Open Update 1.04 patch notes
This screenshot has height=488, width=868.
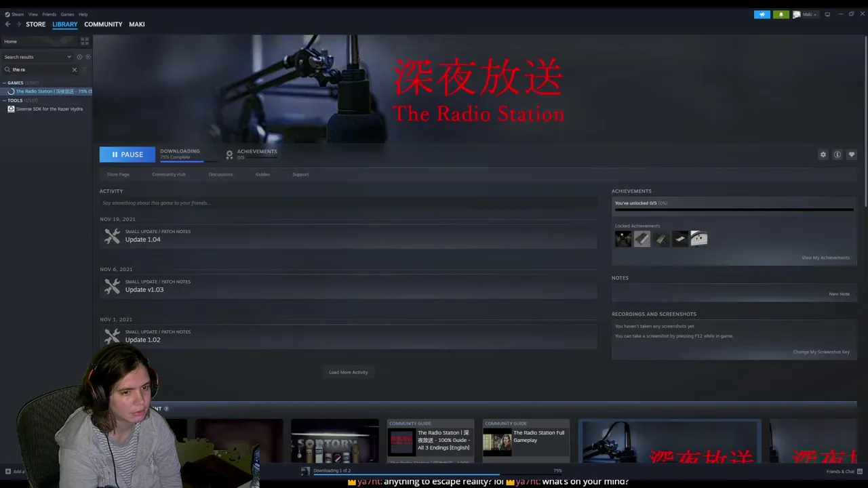[348, 236]
